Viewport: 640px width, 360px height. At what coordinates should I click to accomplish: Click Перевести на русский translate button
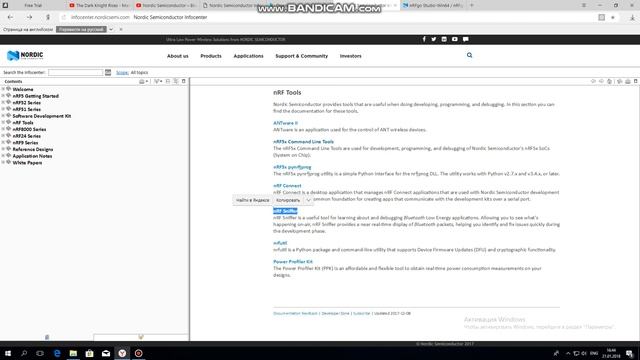tap(81, 29)
